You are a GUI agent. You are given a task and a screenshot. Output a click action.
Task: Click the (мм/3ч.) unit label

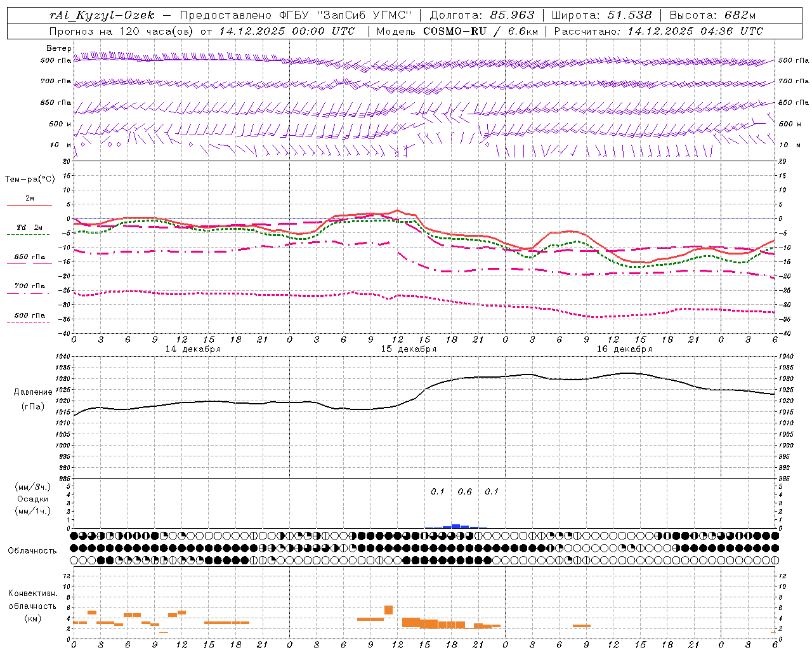coord(33,487)
